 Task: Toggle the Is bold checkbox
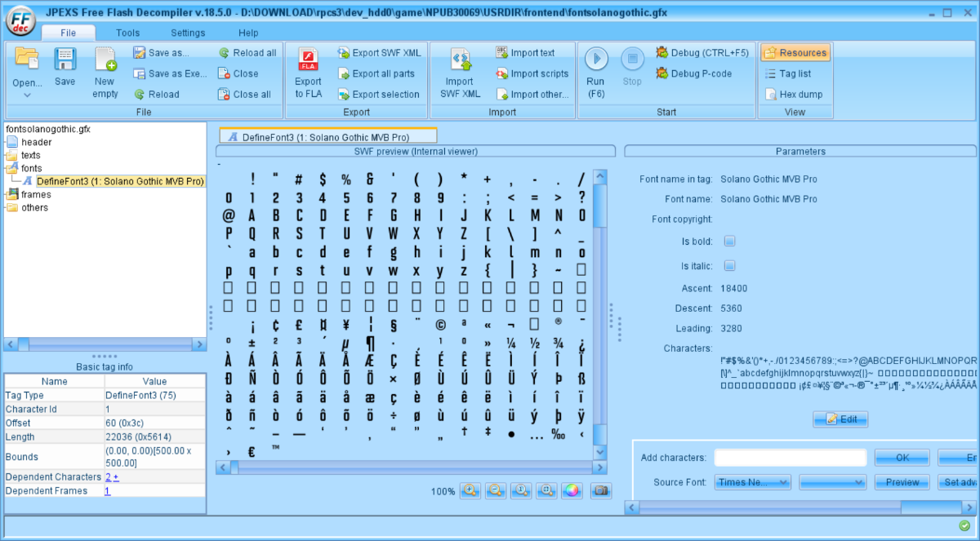point(730,242)
